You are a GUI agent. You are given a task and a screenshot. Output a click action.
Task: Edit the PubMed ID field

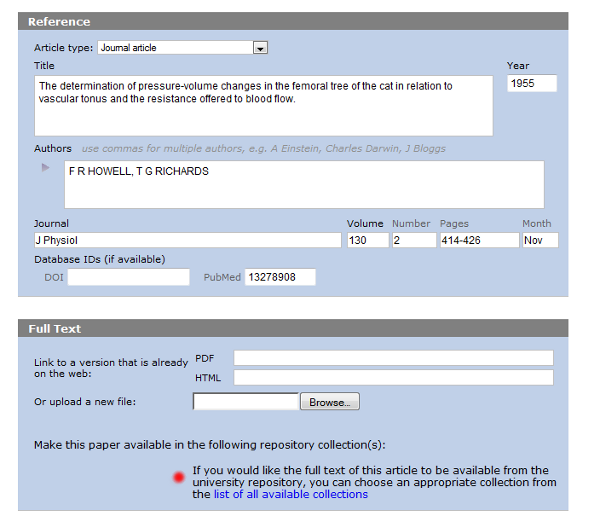[280, 277]
